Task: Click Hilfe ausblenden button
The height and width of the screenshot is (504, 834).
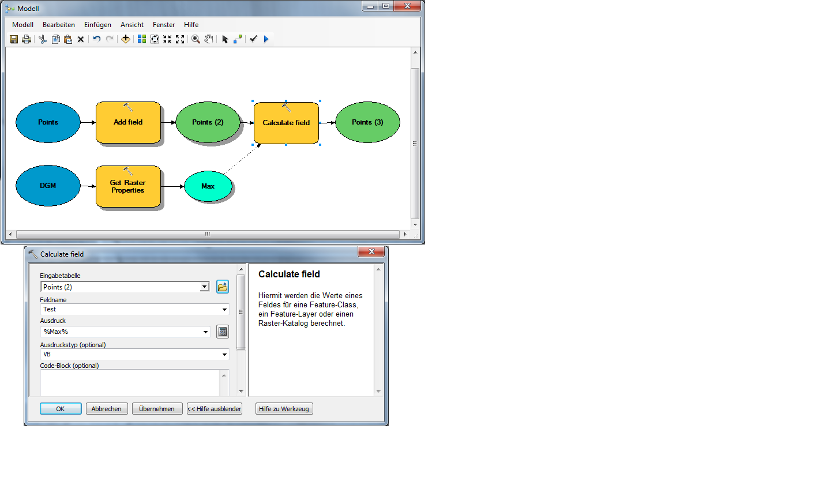Action: pos(215,409)
